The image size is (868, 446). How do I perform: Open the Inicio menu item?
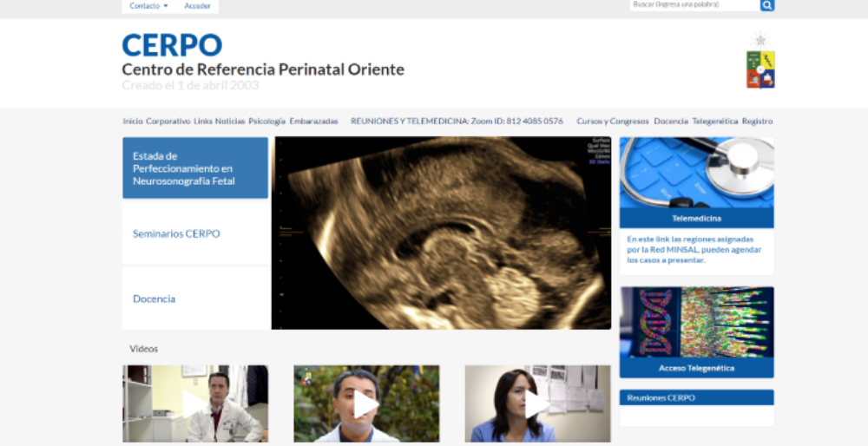(x=133, y=121)
